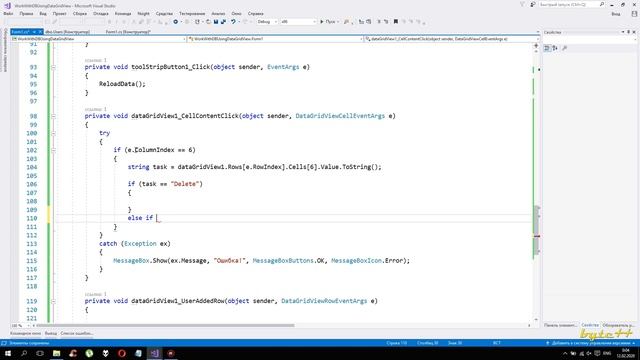Open the Файл menu
Screen dimensions: 640x360
8,13
